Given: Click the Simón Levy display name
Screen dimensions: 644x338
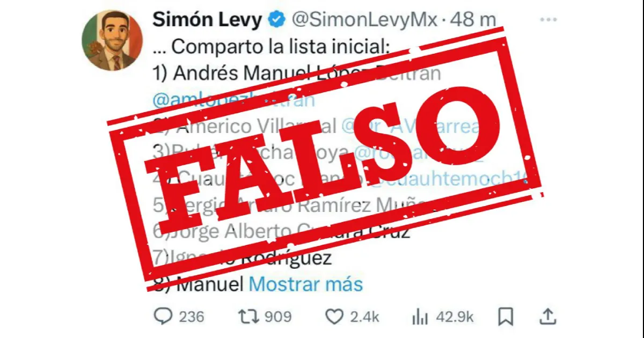Looking at the screenshot, I should point(208,20).
